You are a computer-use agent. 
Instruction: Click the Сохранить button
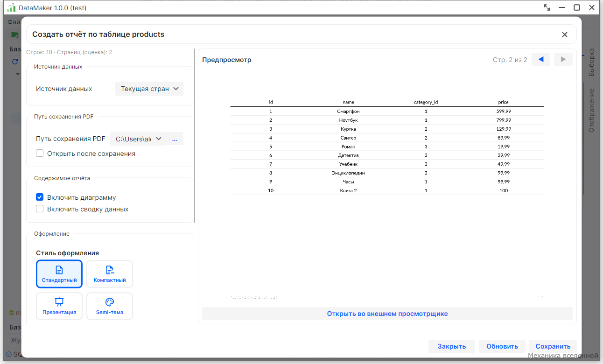(x=553, y=346)
